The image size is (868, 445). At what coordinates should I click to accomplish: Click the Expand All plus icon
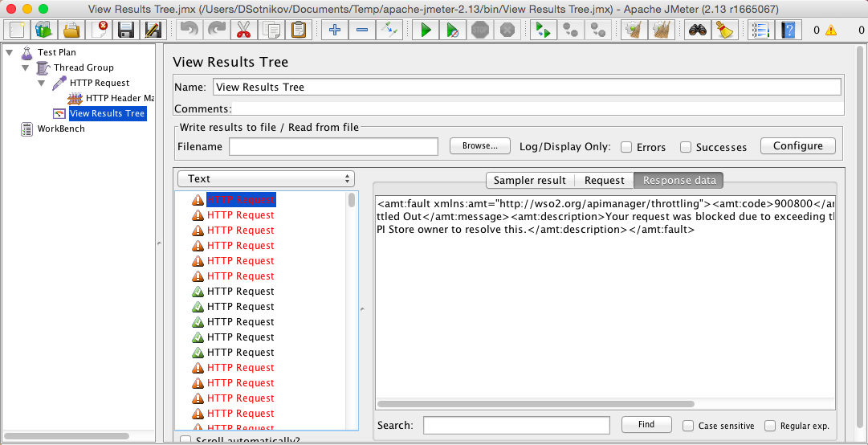pos(335,31)
